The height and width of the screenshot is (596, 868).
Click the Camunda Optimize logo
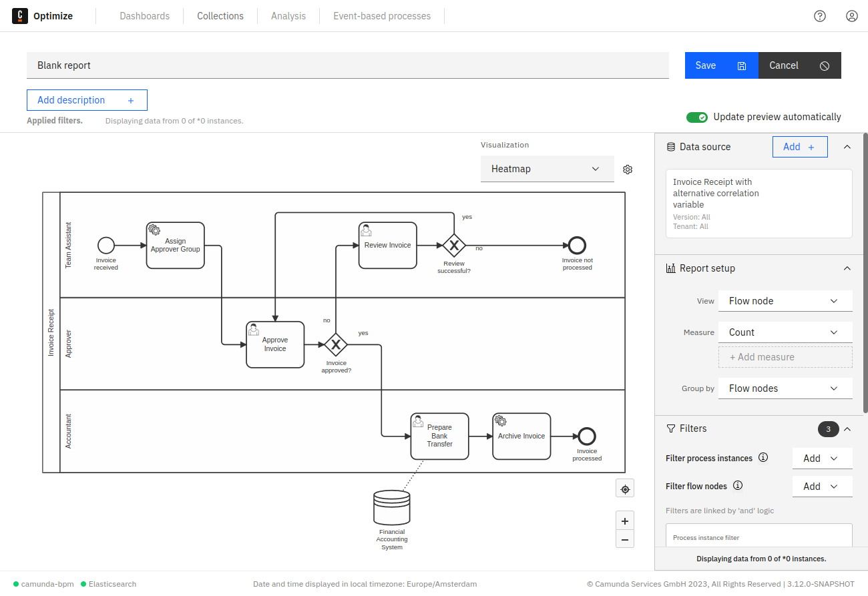(20, 15)
